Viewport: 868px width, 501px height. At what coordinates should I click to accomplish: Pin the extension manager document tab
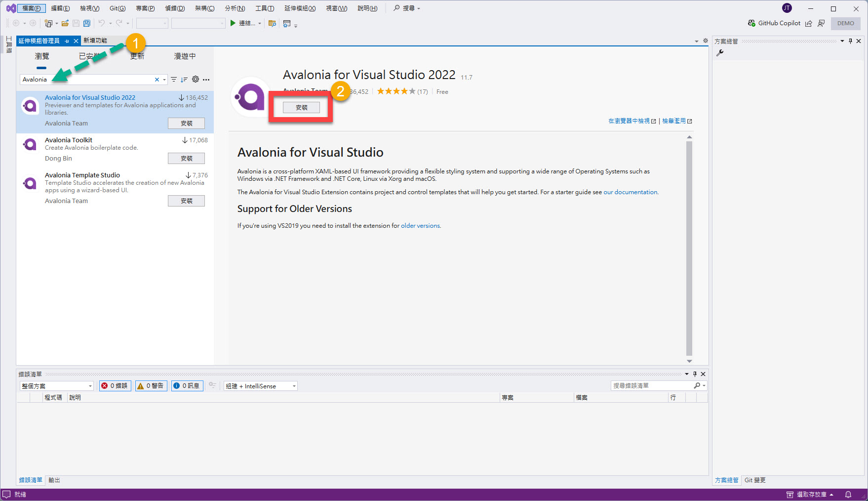(67, 41)
